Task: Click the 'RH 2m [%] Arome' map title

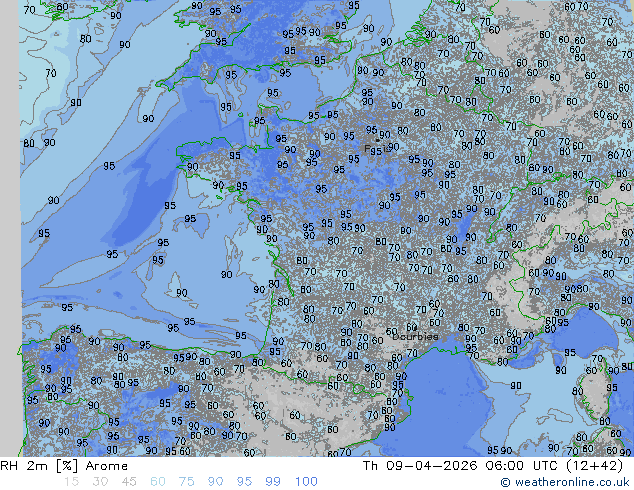Action: [x=64, y=466]
